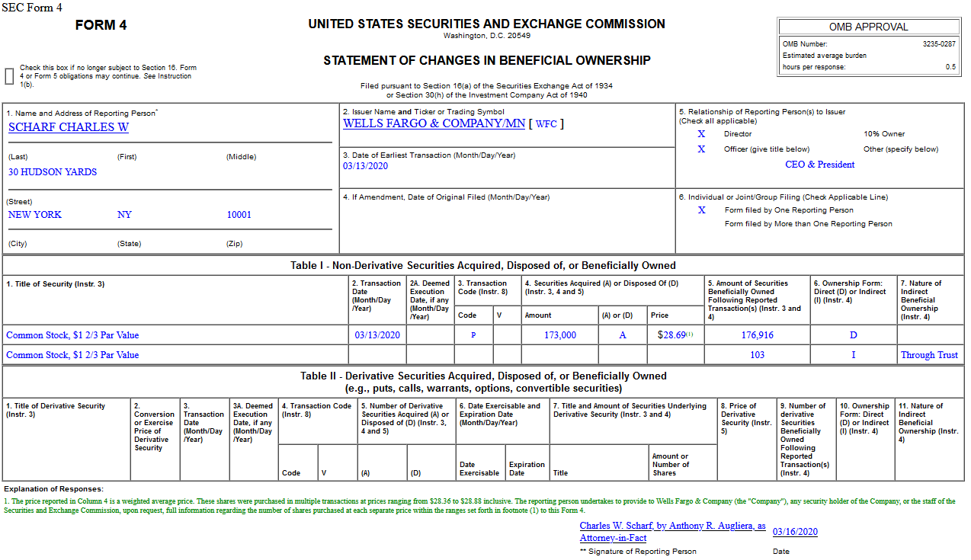The image size is (971, 560).
Task: Select the 10001 zip code
Action: [239, 215]
